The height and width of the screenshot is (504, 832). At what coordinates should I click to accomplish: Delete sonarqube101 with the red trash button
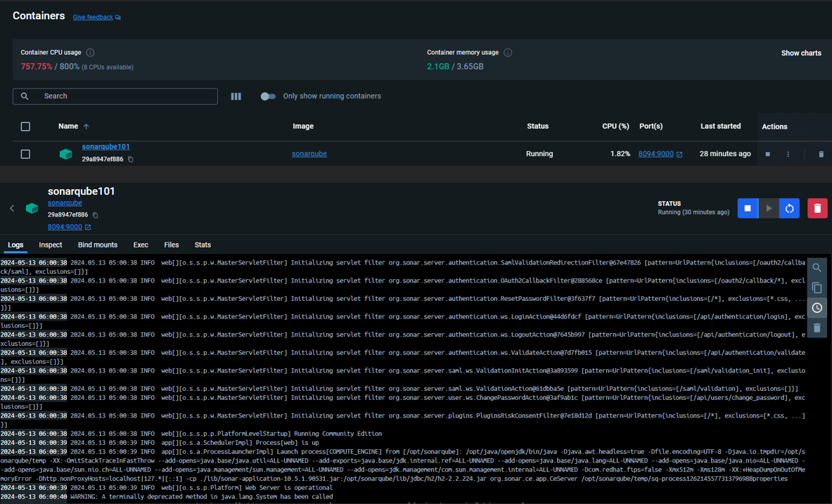817,208
